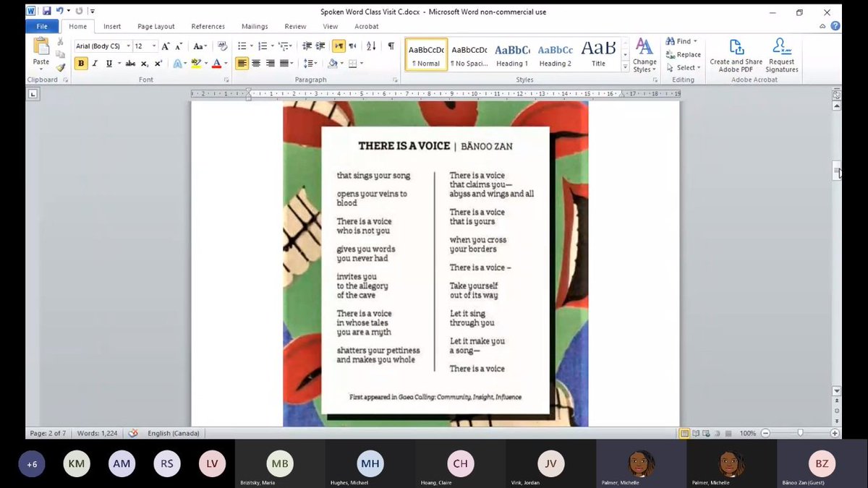
Task: Toggle Strikethrough formatting
Action: [129, 64]
